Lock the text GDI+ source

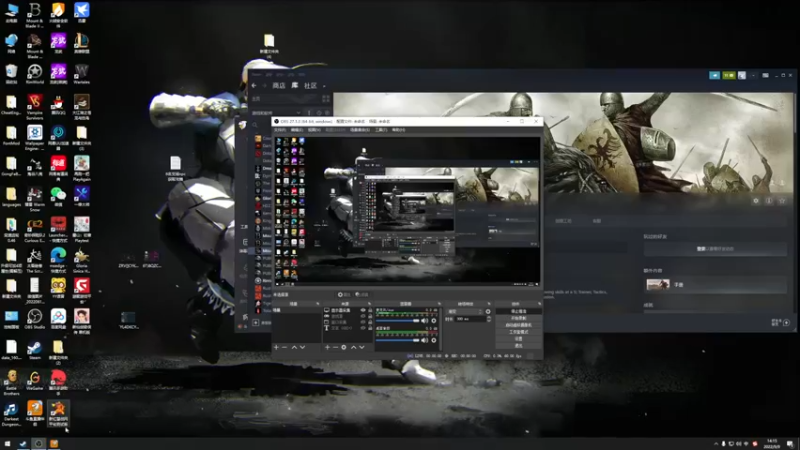pyautogui.click(x=370, y=328)
